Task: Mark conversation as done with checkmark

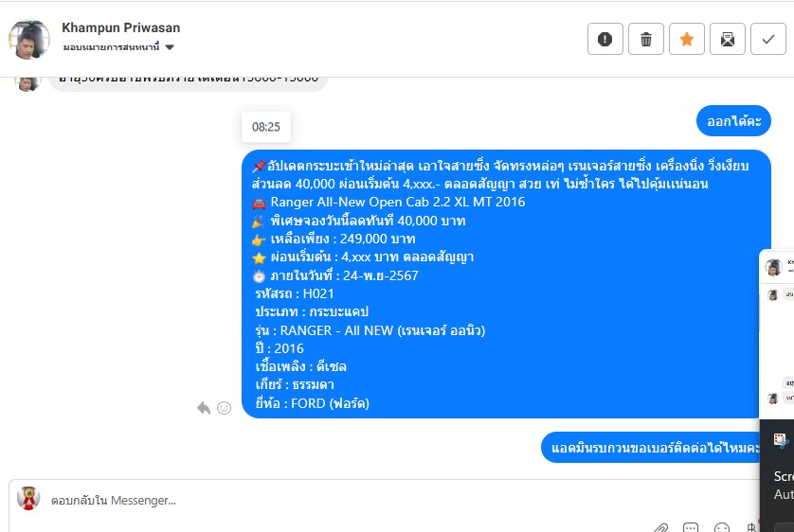Action: tap(768, 39)
